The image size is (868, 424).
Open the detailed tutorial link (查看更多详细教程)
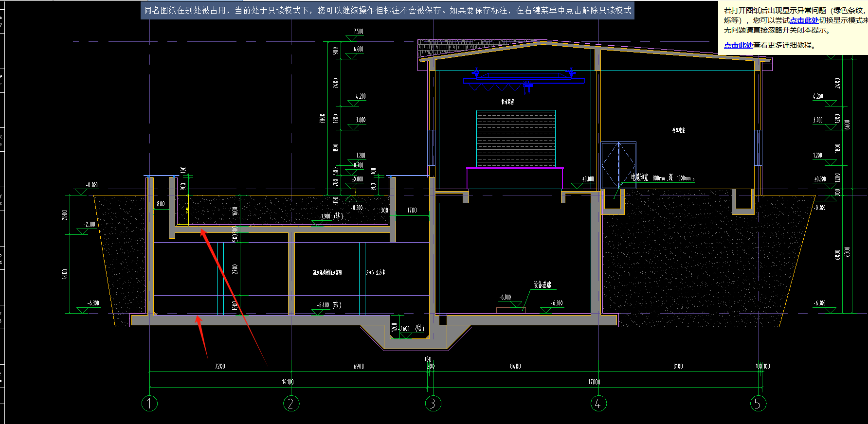point(738,45)
